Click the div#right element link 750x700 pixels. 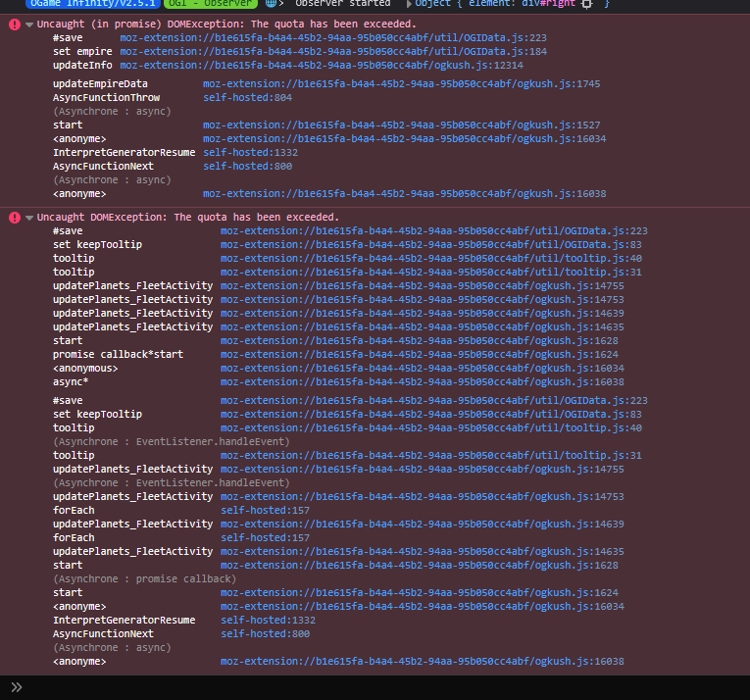tap(548, 3)
